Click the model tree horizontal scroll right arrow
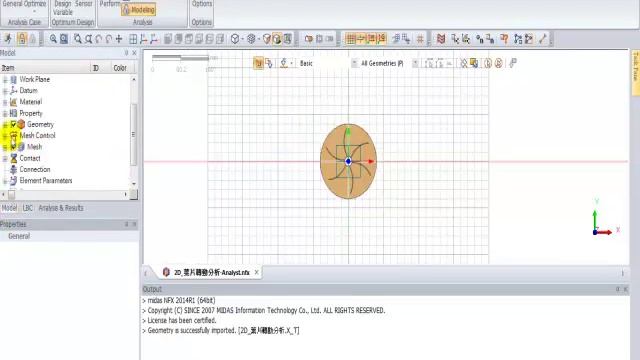The height and width of the screenshot is (360, 640). (x=125, y=195)
